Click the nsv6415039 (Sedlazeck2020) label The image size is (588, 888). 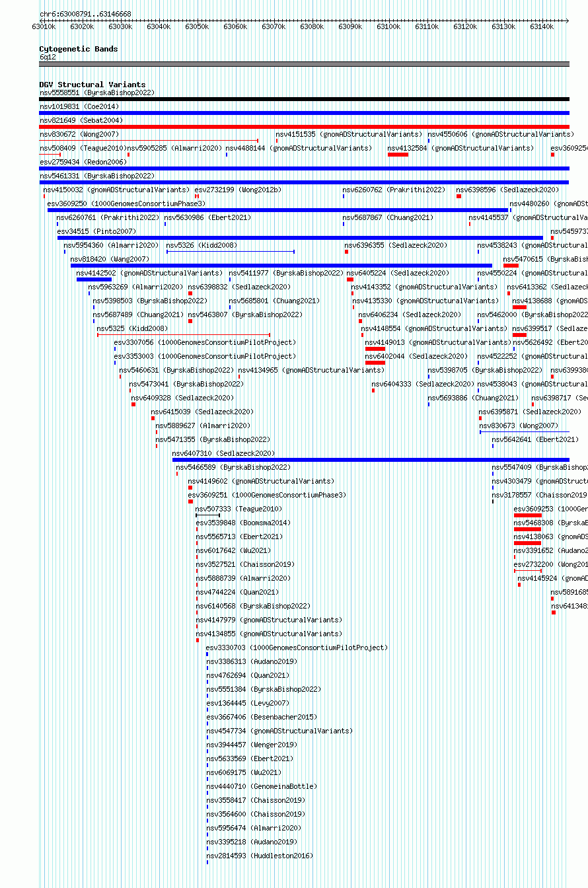pyautogui.click(x=202, y=412)
